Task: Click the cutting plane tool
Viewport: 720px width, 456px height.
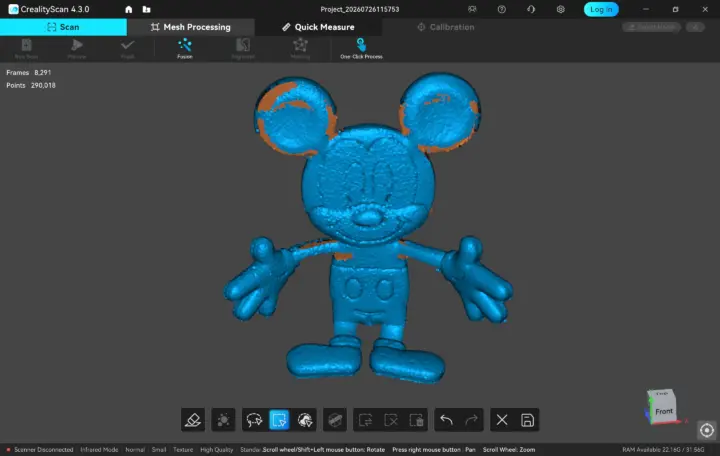Action: (x=335, y=420)
